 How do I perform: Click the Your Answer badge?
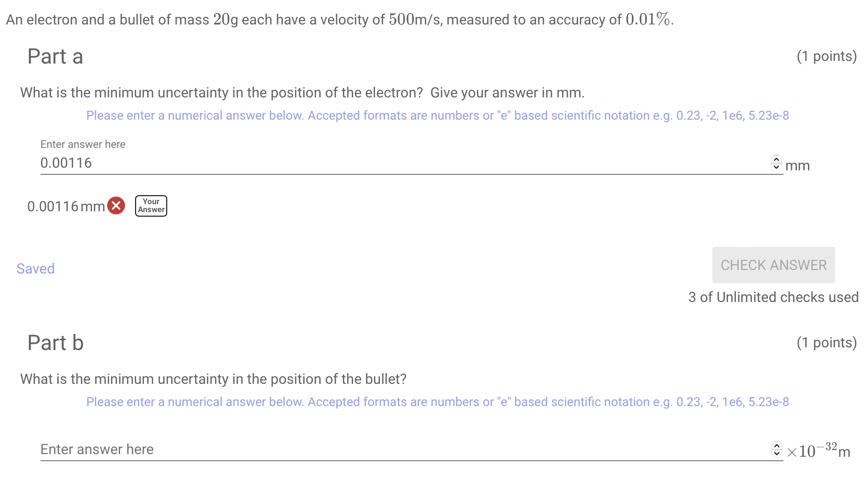pos(151,205)
